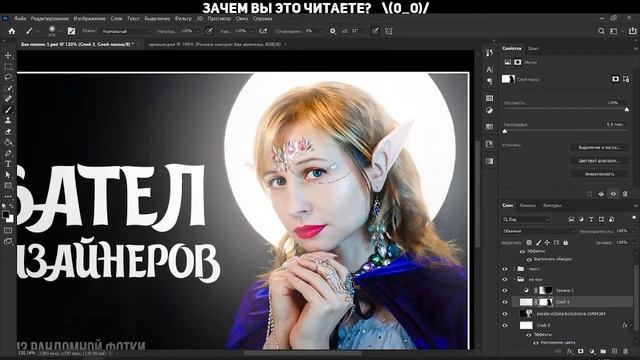
Task: Add a layer mask from Layers panel footer
Action: 580,351
